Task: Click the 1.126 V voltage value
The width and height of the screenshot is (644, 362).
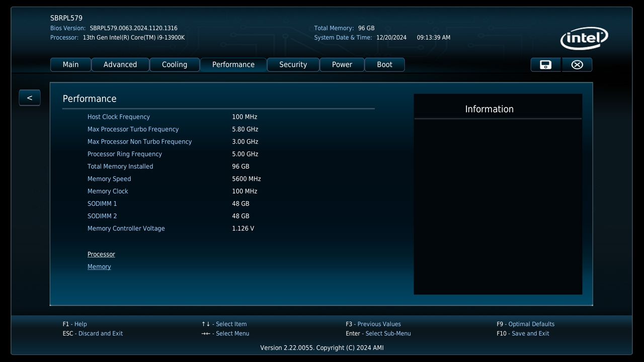Action: click(243, 228)
